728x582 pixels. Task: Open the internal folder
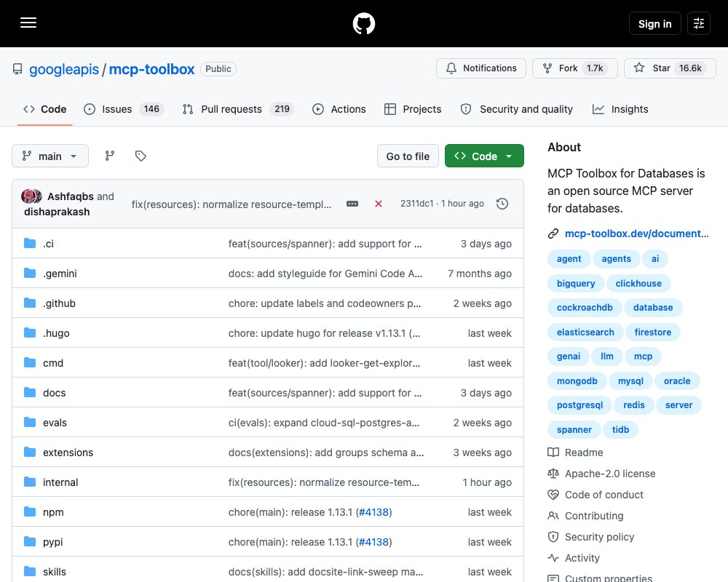pos(60,482)
